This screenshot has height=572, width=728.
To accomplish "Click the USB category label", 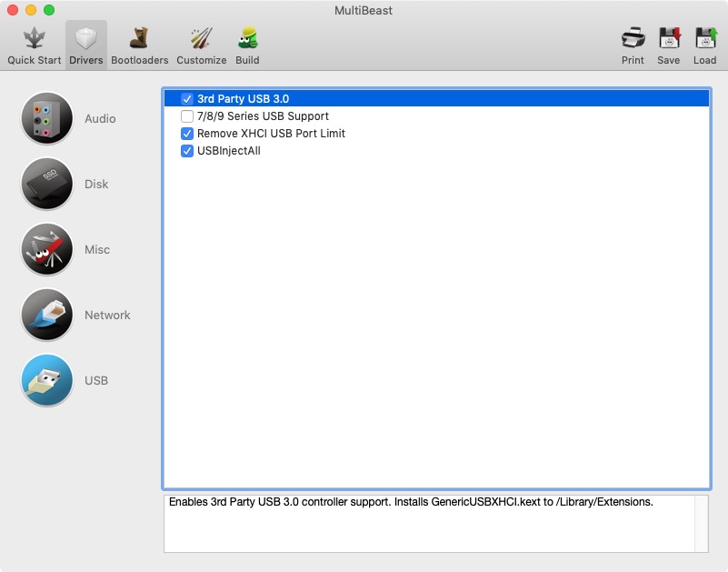I will coord(96,380).
